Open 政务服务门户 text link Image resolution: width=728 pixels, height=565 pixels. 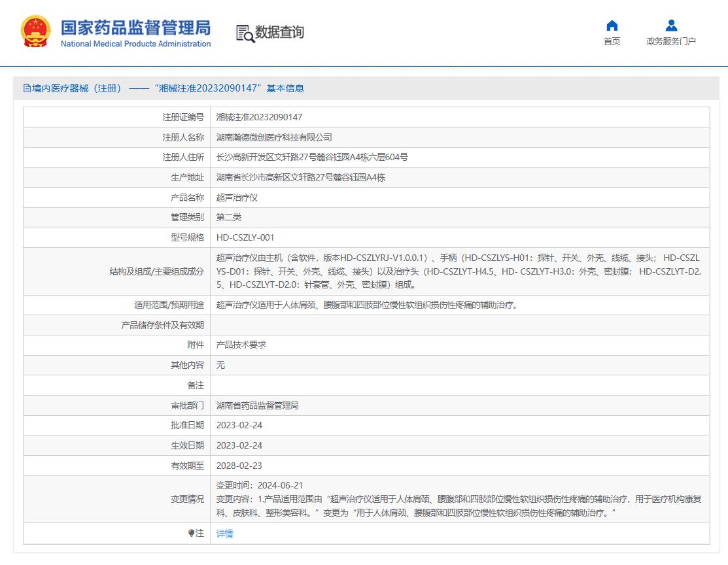(x=670, y=41)
